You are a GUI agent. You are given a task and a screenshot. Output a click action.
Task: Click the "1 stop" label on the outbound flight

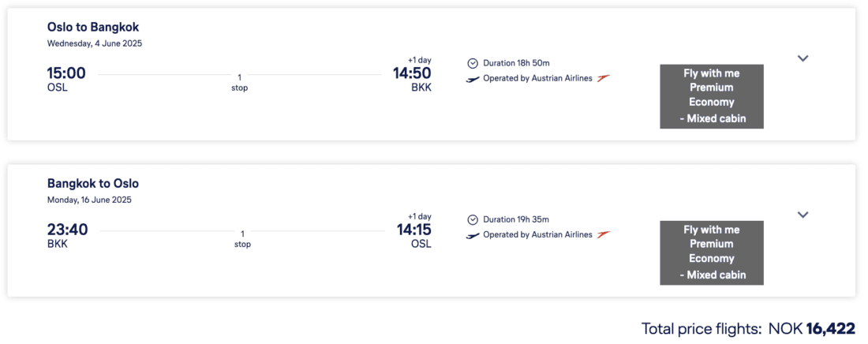coord(239,82)
